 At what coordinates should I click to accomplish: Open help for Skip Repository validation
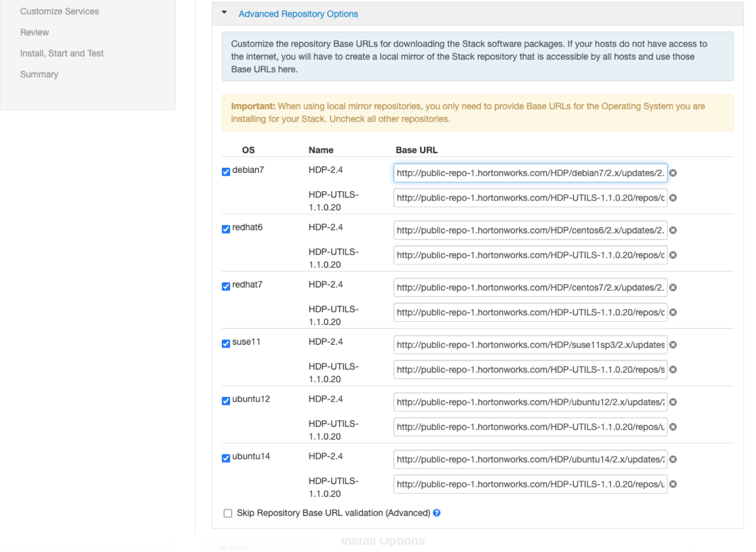[x=436, y=513]
